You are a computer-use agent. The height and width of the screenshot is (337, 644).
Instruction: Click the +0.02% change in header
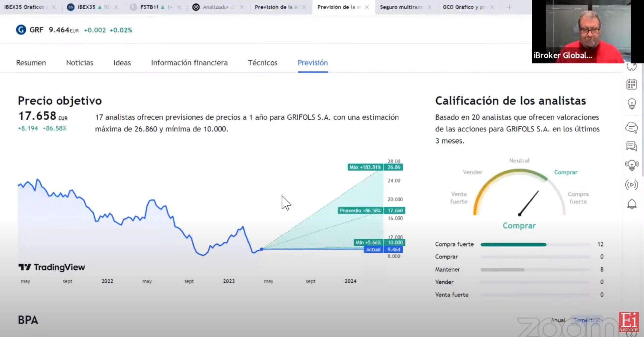point(121,30)
